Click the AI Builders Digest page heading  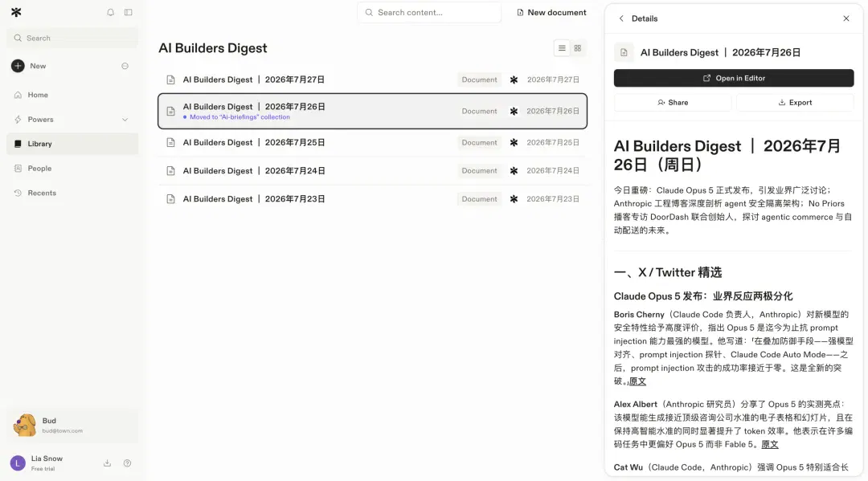click(212, 48)
